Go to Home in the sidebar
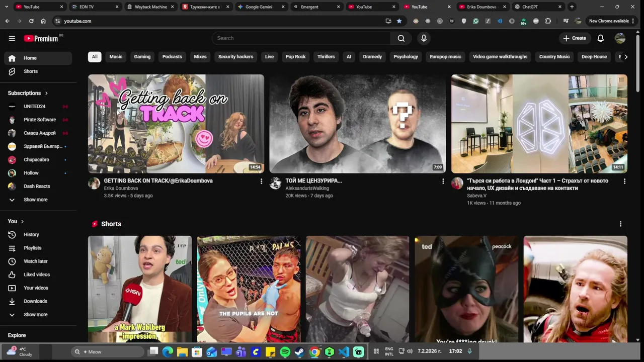The image size is (644, 362). coord(38,58)
